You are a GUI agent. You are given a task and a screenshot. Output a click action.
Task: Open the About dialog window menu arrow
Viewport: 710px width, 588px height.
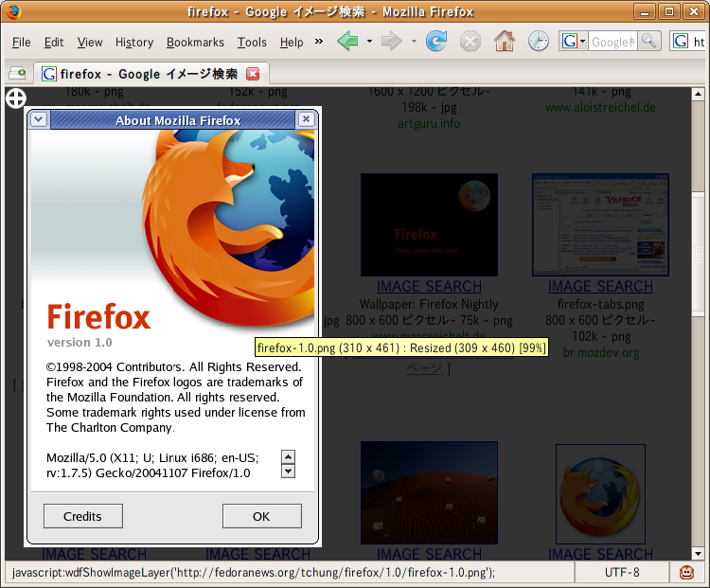tap(39, 119)
